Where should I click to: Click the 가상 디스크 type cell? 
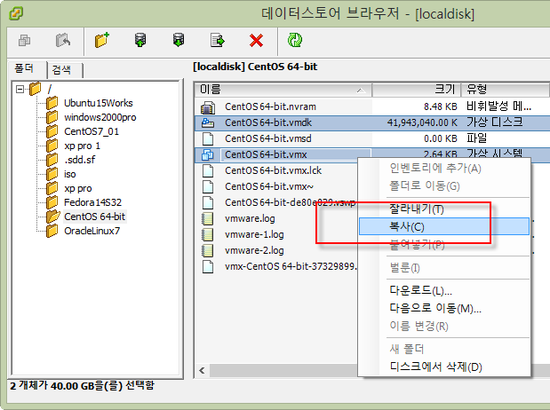pyautogui.click(x=494, y=122)
